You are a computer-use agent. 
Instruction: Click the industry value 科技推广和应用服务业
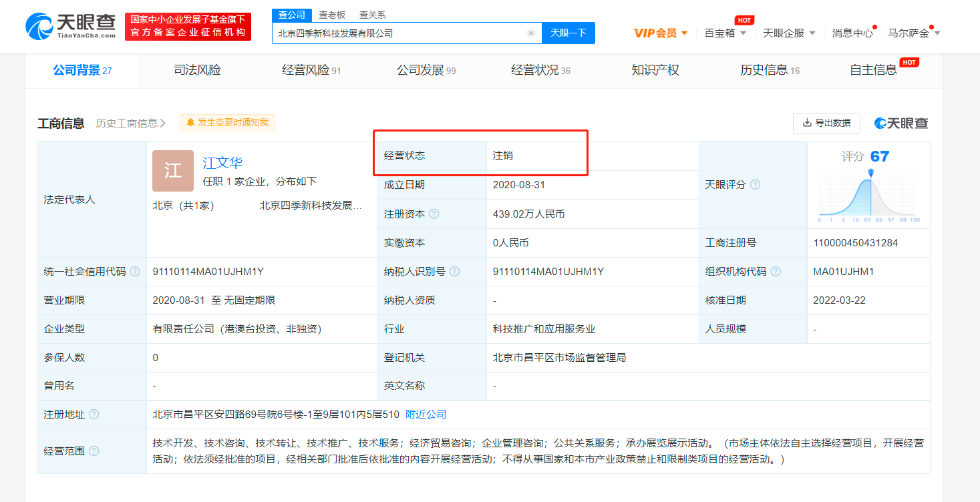(544, 329)
